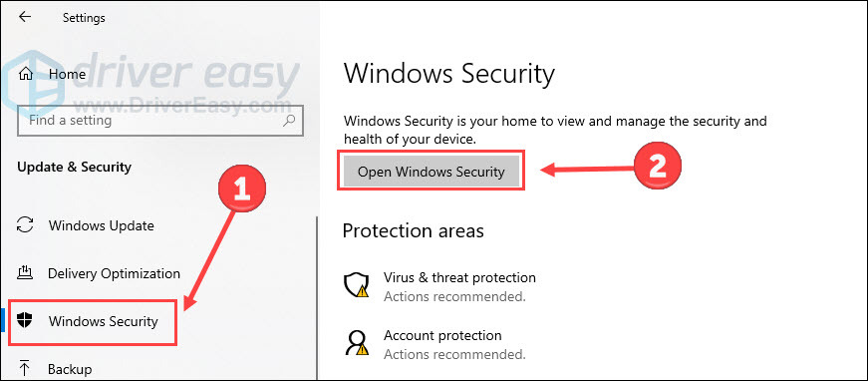868x381 pixels.
Task: Click the sidebar vertical scrollbar
Action: pos(317,297)
